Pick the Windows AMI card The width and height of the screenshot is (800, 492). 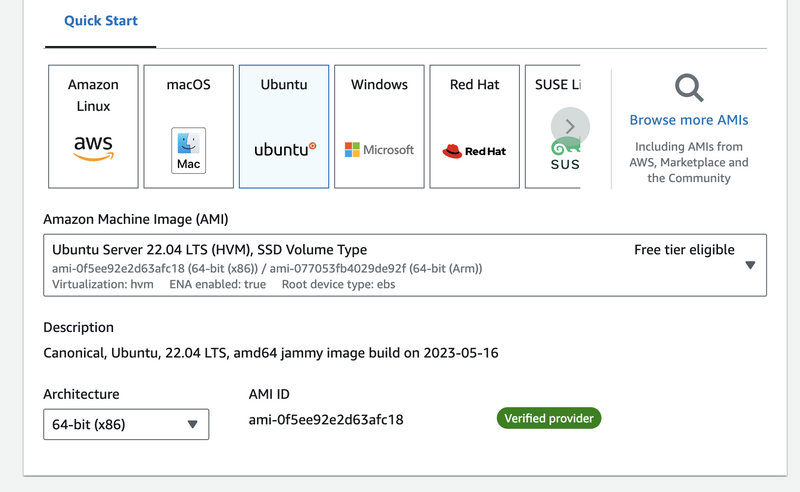click(379, 127)
